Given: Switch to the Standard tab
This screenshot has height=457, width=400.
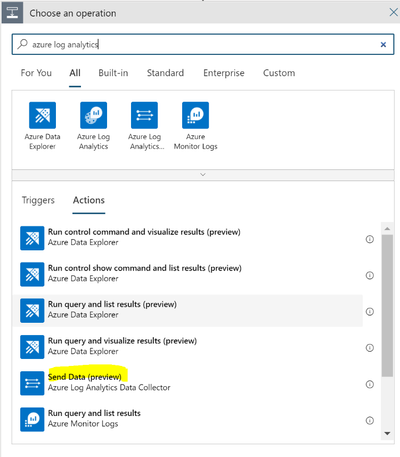Looking at the screenshot, I should (165, 73).
